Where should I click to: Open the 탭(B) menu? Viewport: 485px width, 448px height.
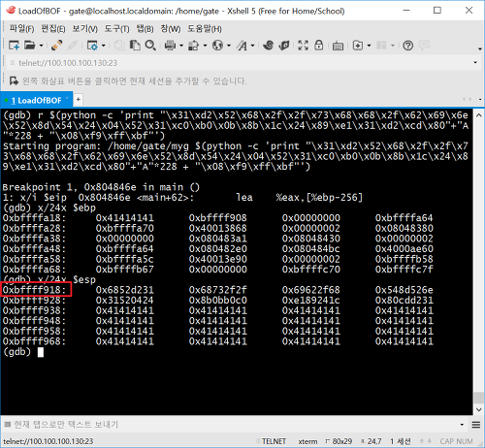click(145, 29)
